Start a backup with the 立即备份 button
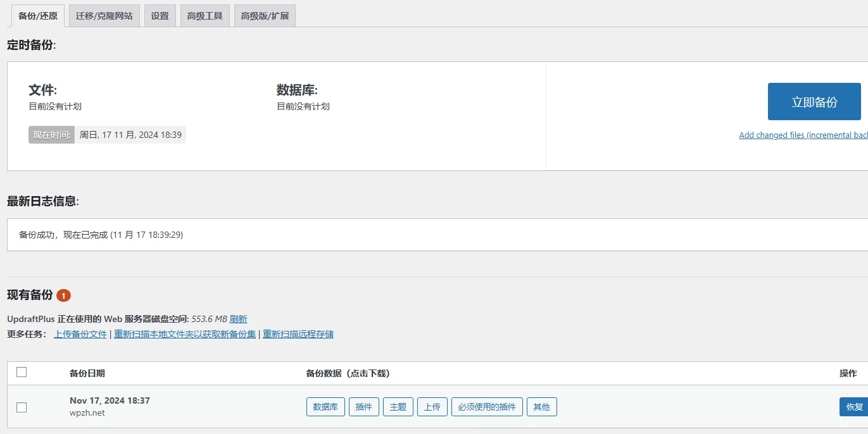The width and height of the screenshot is (868, 434). pyautogui.click(x=814, y=101)
